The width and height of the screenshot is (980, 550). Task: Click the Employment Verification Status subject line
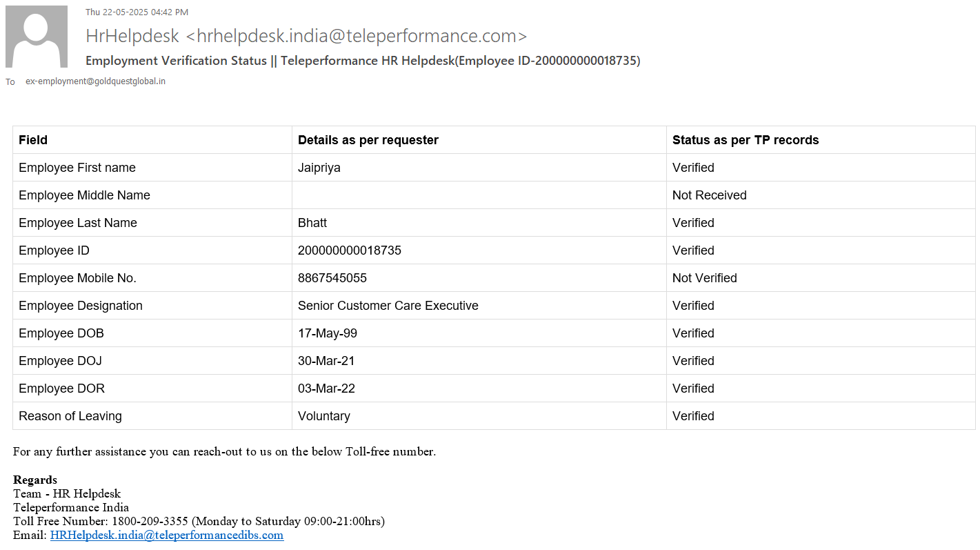[363, 61]
